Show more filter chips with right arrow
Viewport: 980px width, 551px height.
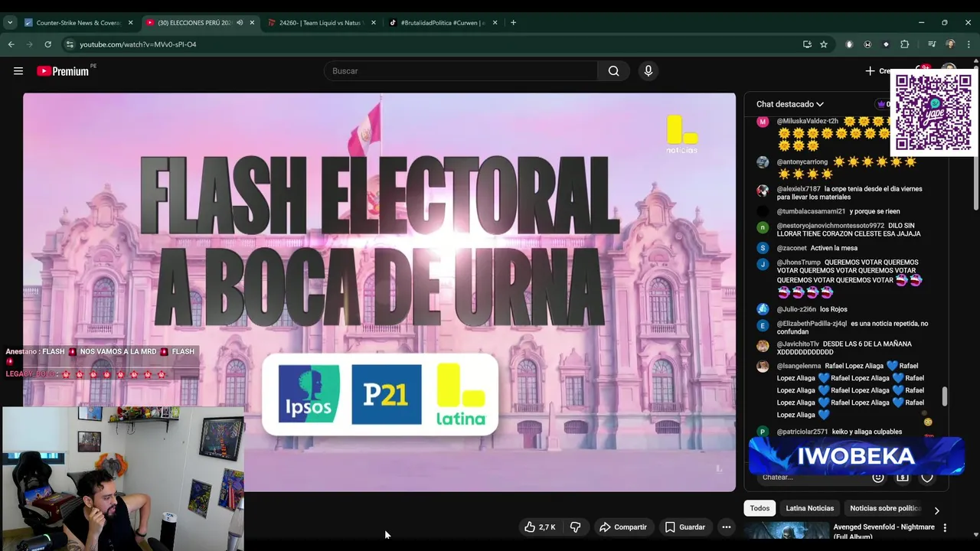point(936,510)
